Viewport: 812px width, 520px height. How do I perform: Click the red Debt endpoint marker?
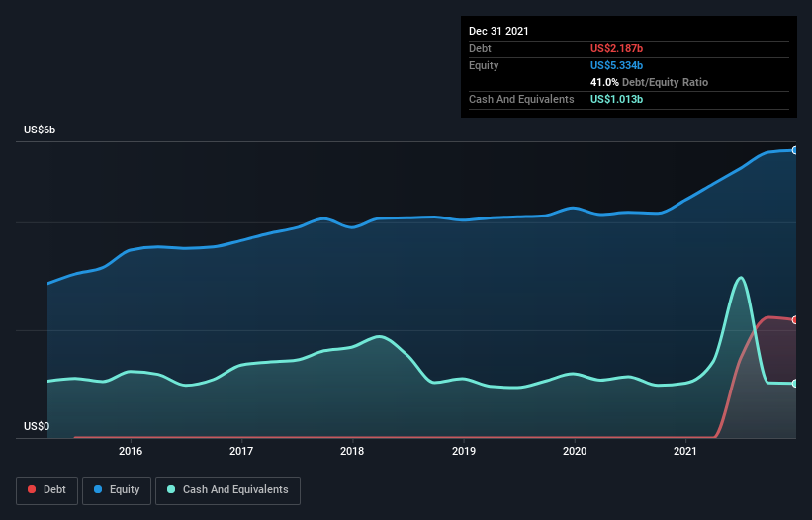(x=795, y=320)
